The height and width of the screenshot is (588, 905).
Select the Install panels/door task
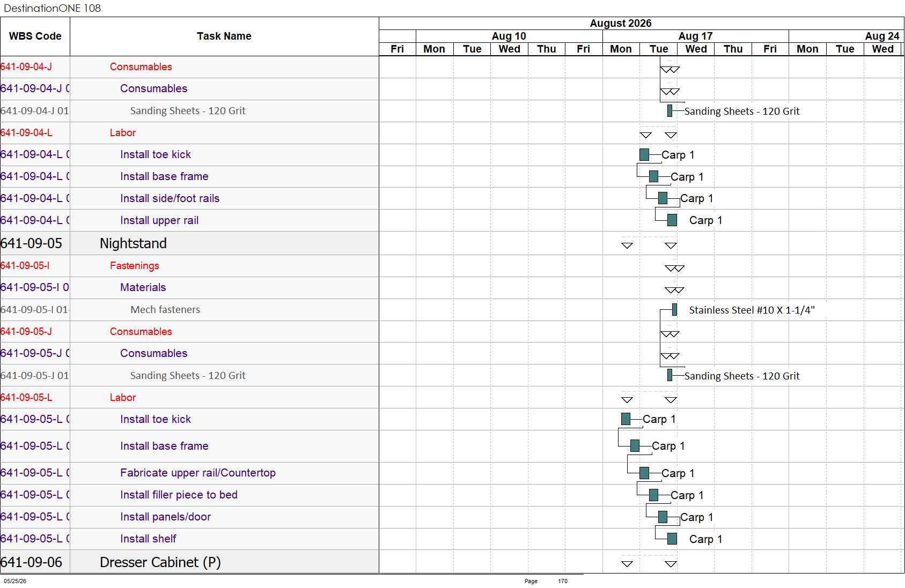coord(165,517)
